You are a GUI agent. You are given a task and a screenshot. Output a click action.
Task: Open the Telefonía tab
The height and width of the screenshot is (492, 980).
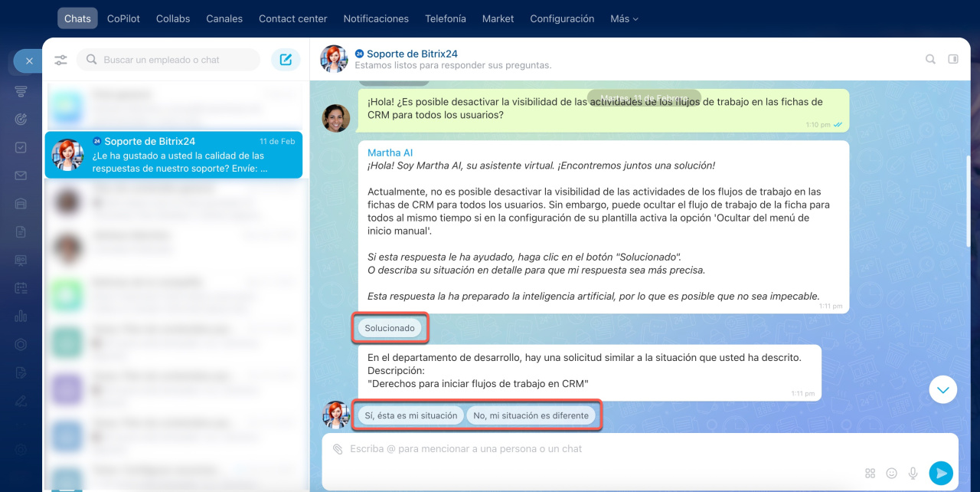[x=445, y=18]
